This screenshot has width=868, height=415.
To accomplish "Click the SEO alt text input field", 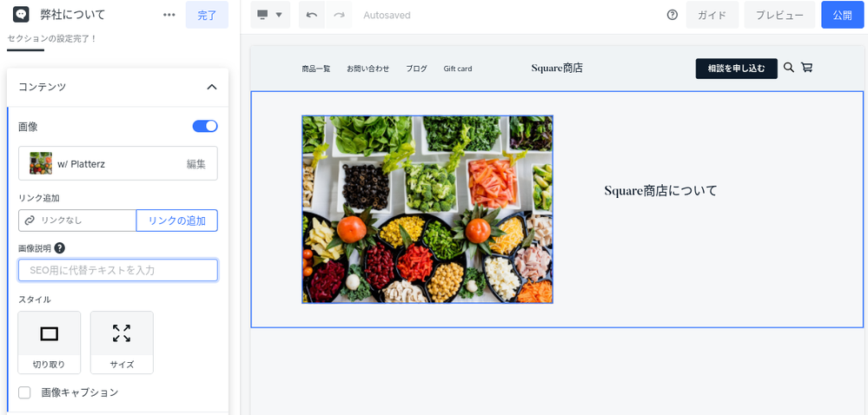I will click(118, 270).
